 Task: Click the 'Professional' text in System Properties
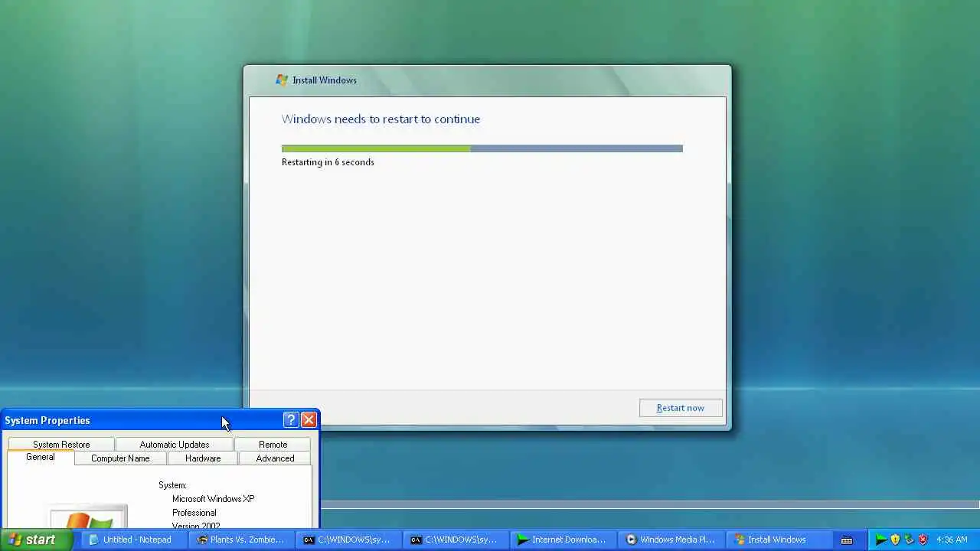tap(194, 513)
